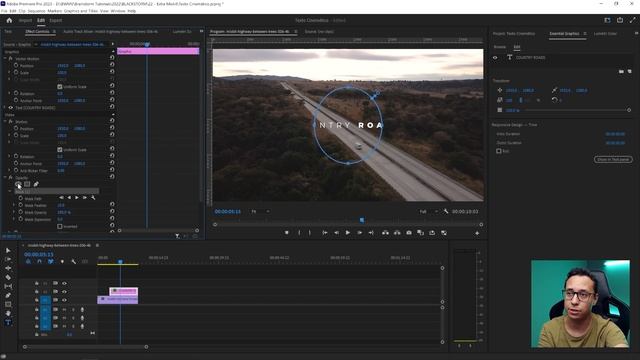Click Workspaces icon in top-right header
Screen dimensions: 640x360
tap(607, 20)
